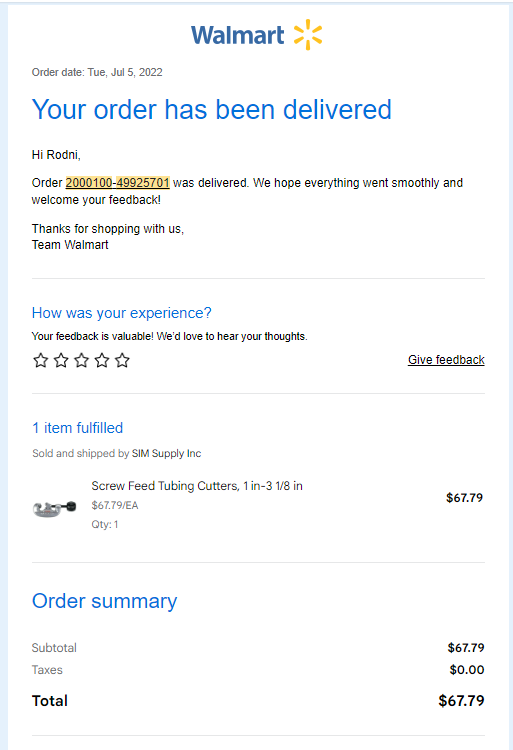Click the Screw Feed Tubing Cutters title
Screen dimensions: 513x750
pos(197,486)
